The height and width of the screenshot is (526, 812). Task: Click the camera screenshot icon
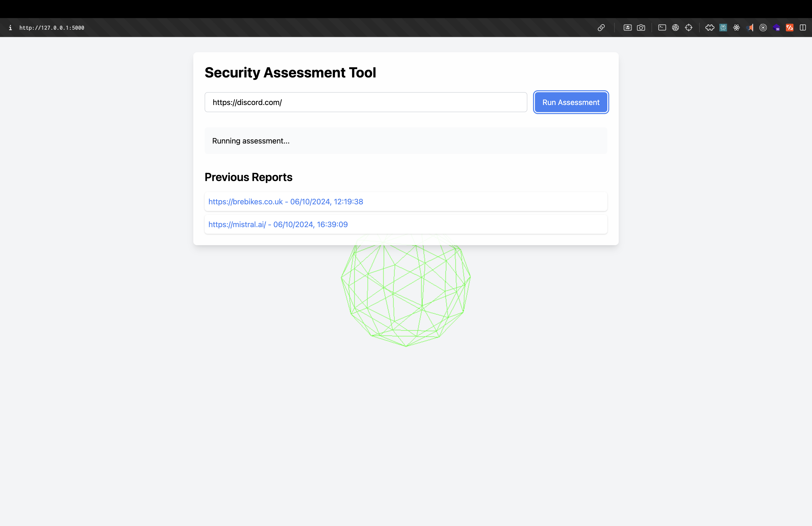point(641,28)
